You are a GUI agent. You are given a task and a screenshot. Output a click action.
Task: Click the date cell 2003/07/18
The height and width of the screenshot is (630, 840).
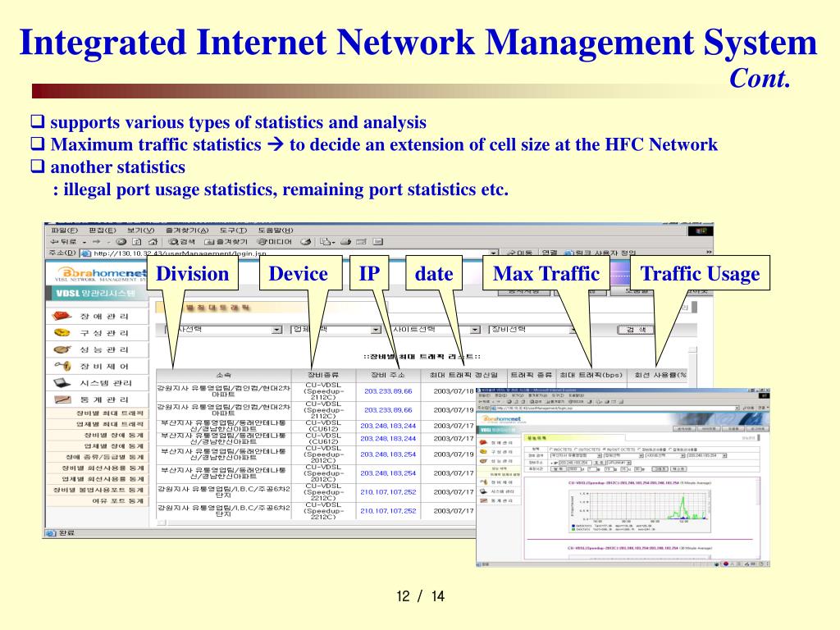pyautogui.click(x=454, y=391)
